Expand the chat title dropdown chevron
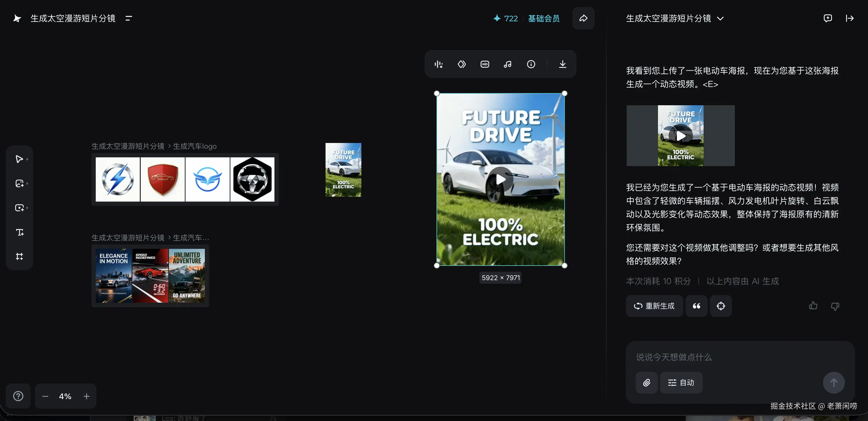This screenshot has width=868, height=421. (720, 19)
